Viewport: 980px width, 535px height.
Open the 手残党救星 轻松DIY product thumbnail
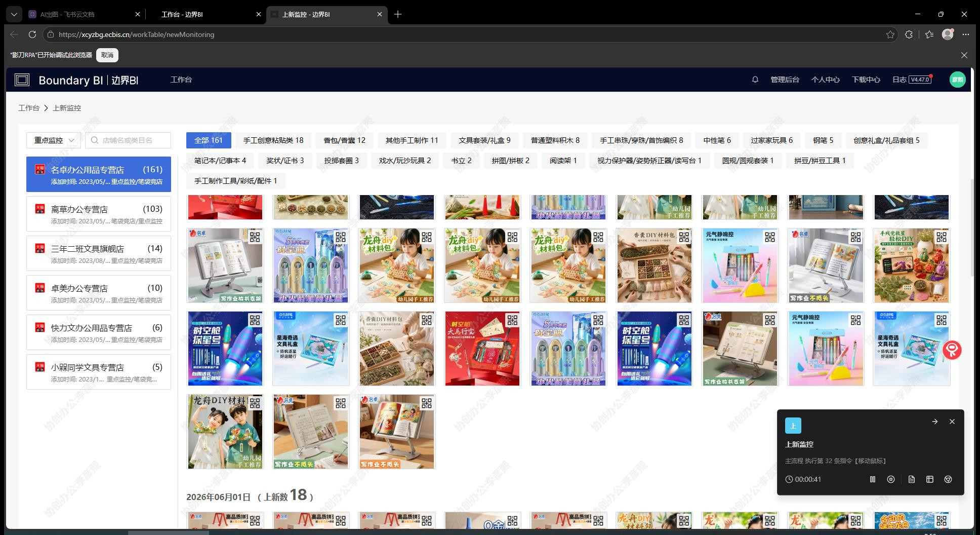point(912,265)
